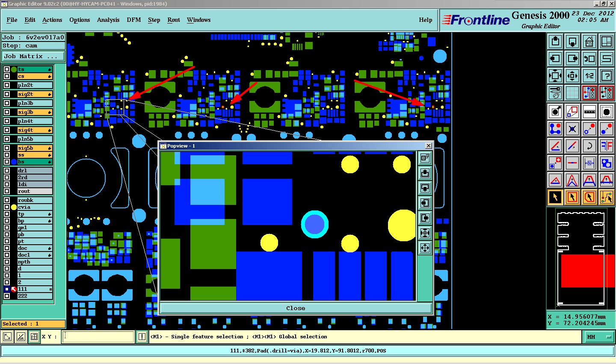Screen dimensions: 616x364
Task: Toggle checkbox for layer ts
Action: pos(7,69)
